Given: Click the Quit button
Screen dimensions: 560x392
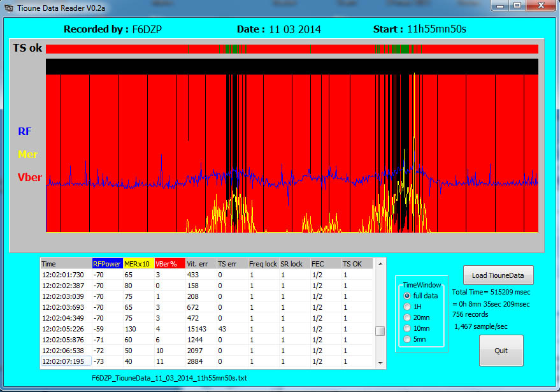Looking at the screenshot, I should (501, 351).
